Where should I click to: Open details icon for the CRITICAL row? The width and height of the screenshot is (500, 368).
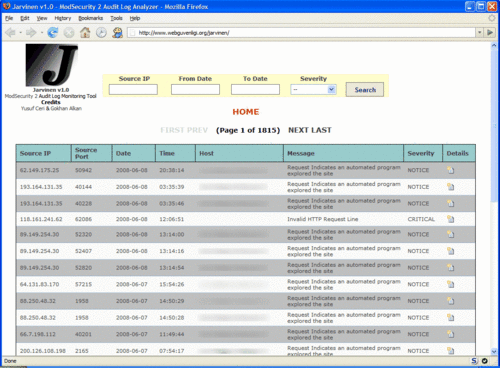point(450,219)
